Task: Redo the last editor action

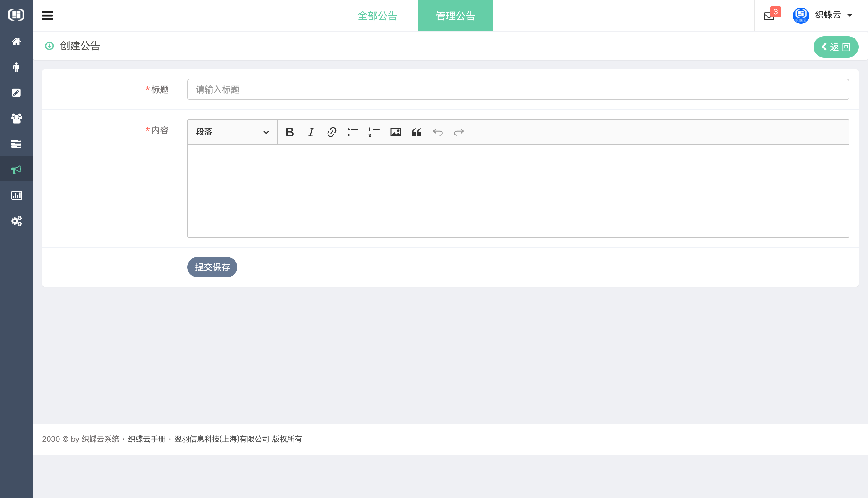Action: click(x=459, y=132)
